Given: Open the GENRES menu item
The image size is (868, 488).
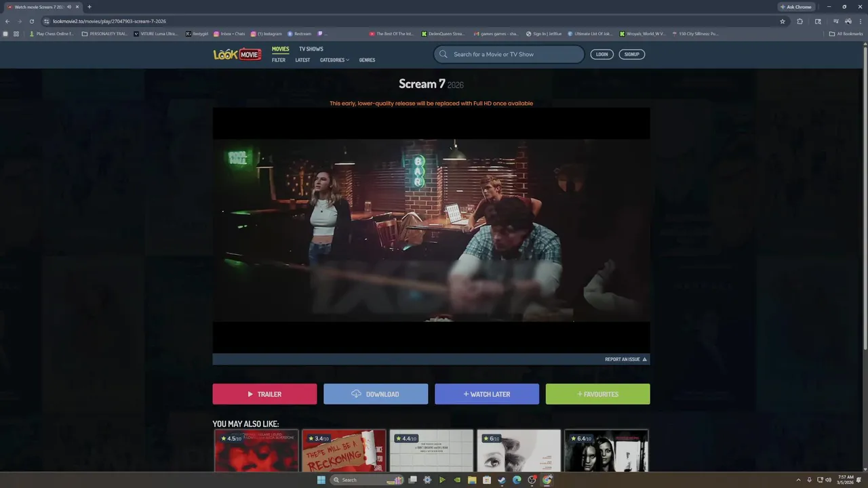Looking at the screenshot, I should [367, 60].
